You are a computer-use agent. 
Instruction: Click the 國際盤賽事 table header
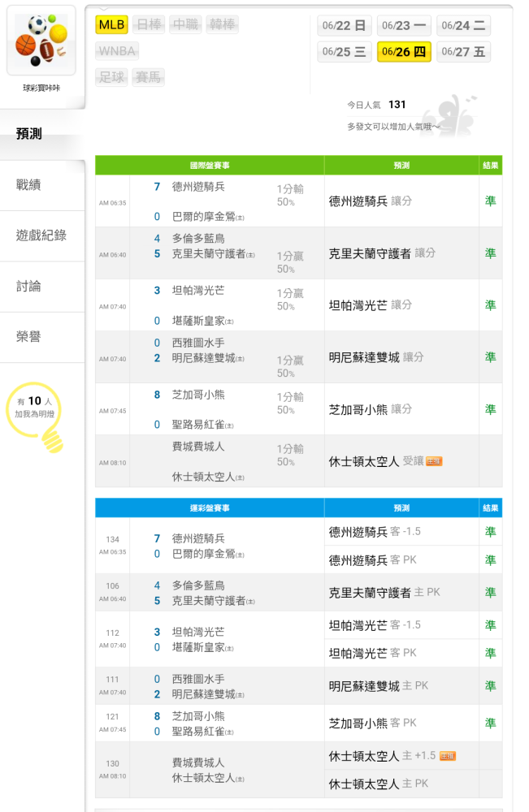(210, 165)
